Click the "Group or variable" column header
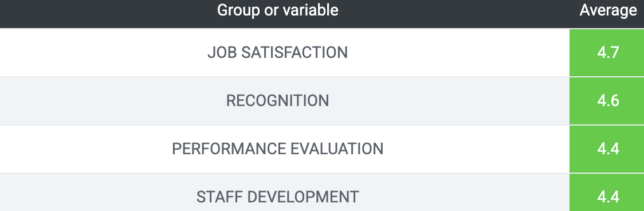This screenshot has width=644, height=211. (x=278, y=11)
